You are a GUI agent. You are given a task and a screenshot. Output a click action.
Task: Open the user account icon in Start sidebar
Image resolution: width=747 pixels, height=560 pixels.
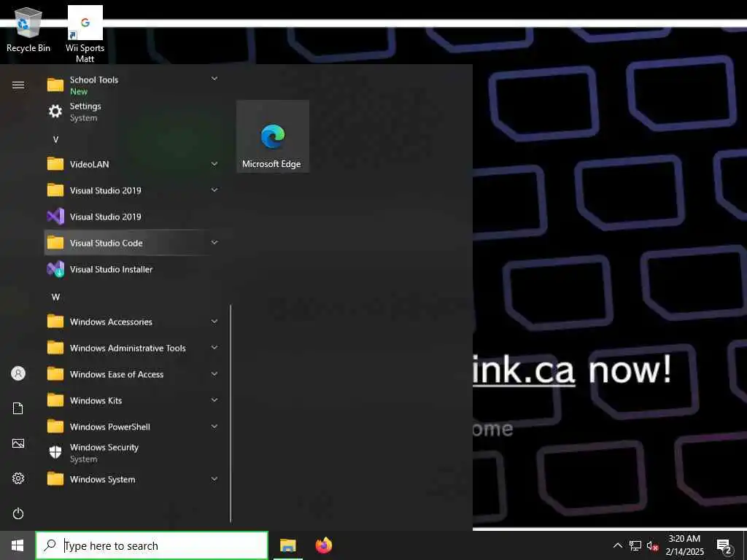pyautogui.click(x=18, y=373)
